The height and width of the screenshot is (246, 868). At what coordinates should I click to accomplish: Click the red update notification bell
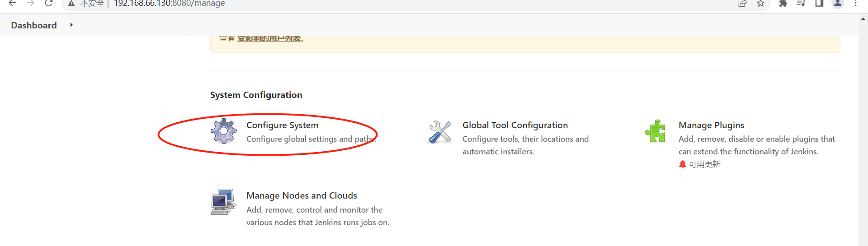(683, 164)
